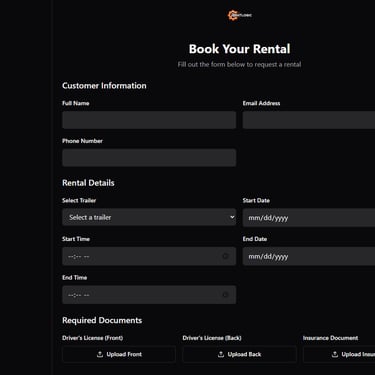The image size is (375, 375).
Task: Click the Upload Front button
Action: click(119, 354)
